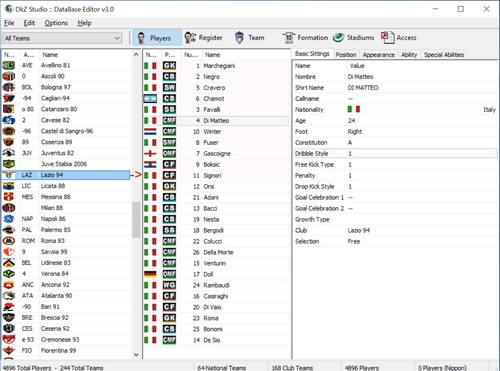Image resolution: width=500 pixels, height=371 pixels.
Task: Click the Cagliari-94 team crest icon
Action: [x=9, y=98]
